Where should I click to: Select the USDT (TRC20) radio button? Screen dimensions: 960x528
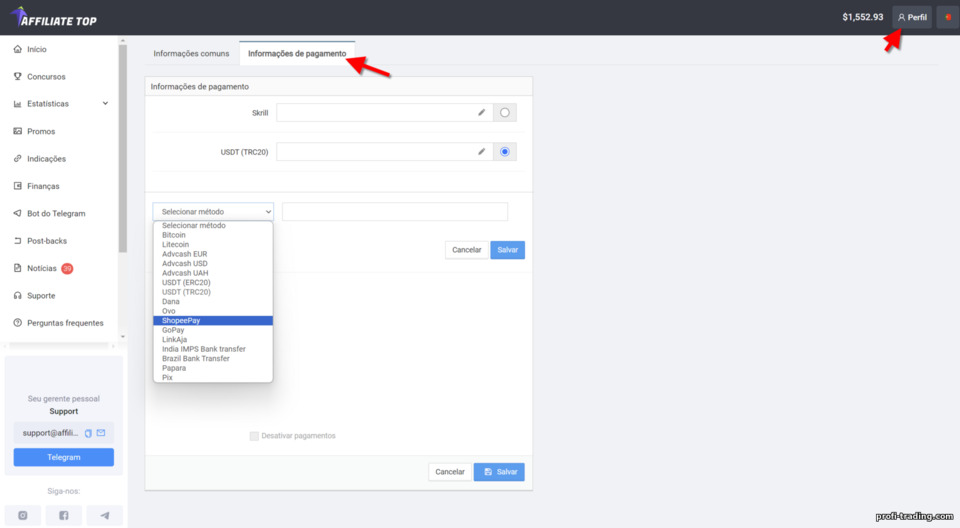[x=504, y=152]
